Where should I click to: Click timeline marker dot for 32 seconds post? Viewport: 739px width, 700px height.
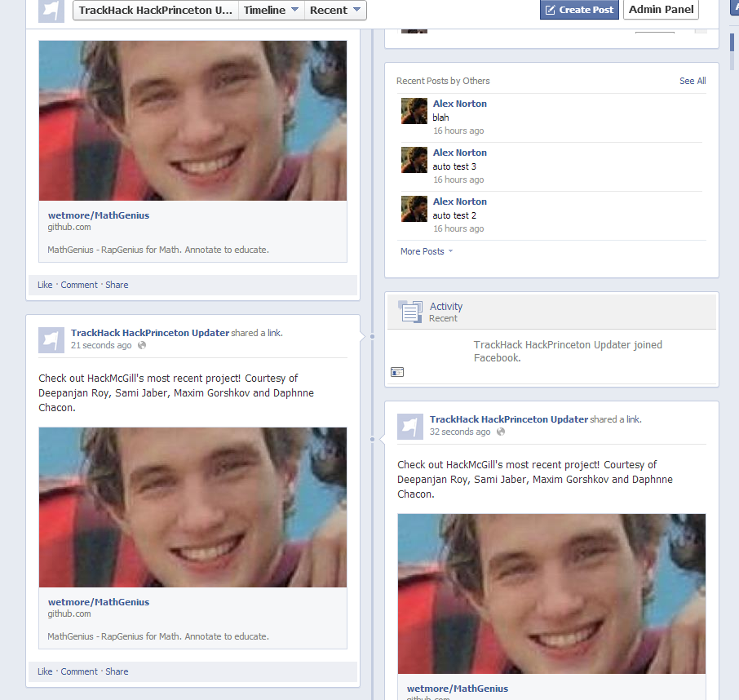[372, 439]
